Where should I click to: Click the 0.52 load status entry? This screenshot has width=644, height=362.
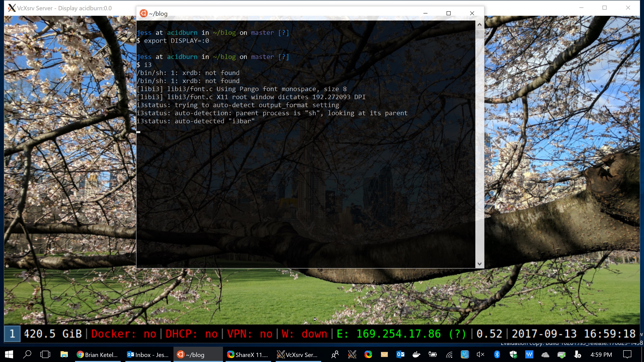(x=489, y=333)
